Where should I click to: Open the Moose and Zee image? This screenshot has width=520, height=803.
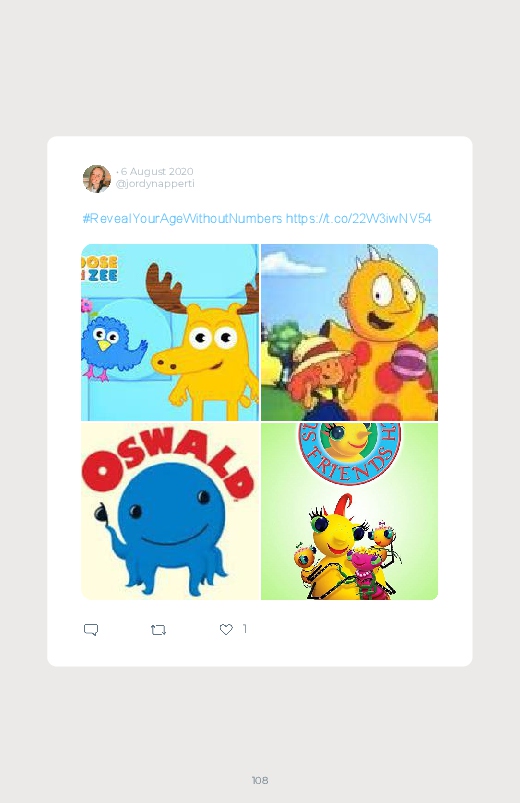[x=170, y=332]
